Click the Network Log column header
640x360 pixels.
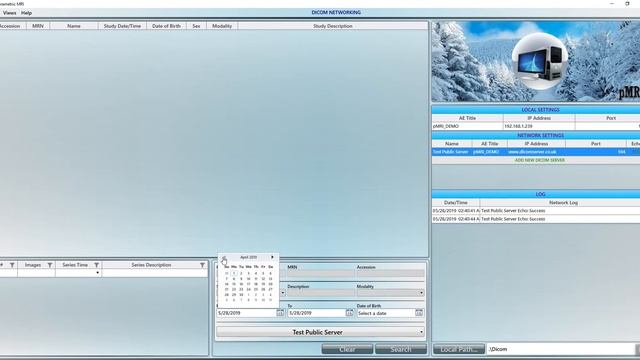coord(563,202)
